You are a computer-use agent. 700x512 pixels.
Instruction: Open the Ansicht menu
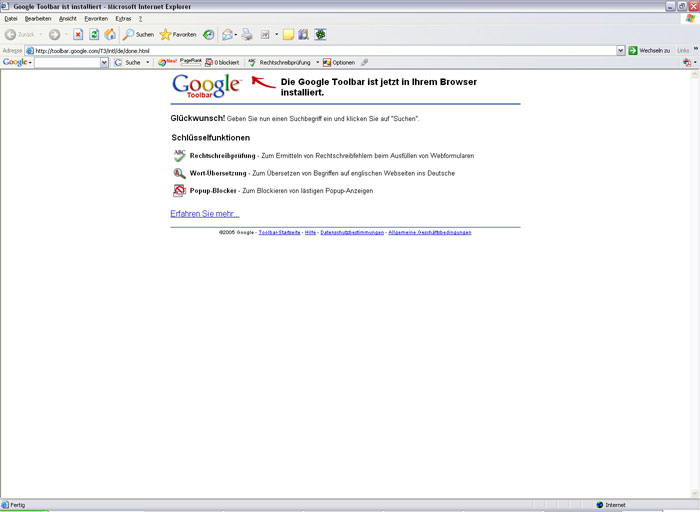click(68, 19)
